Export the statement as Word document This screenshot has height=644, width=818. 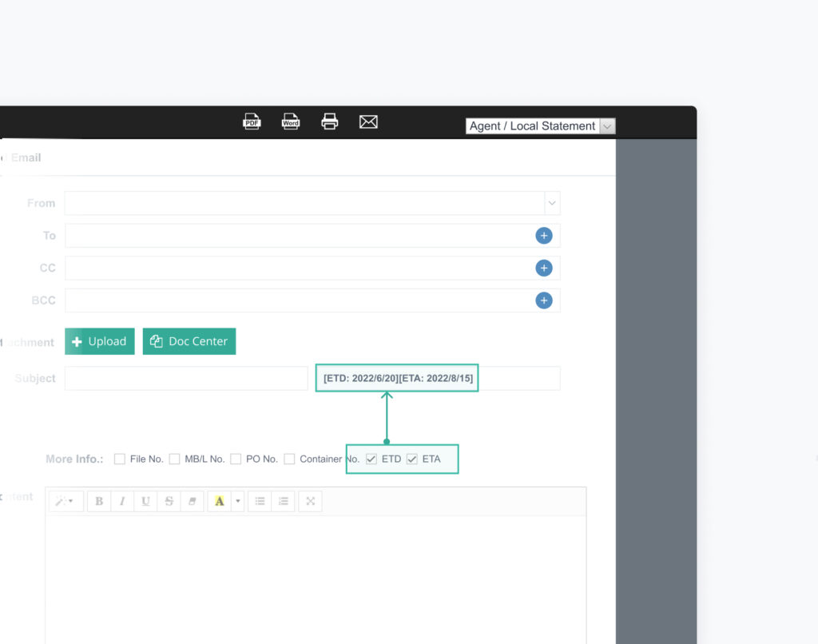click(291, 121)
